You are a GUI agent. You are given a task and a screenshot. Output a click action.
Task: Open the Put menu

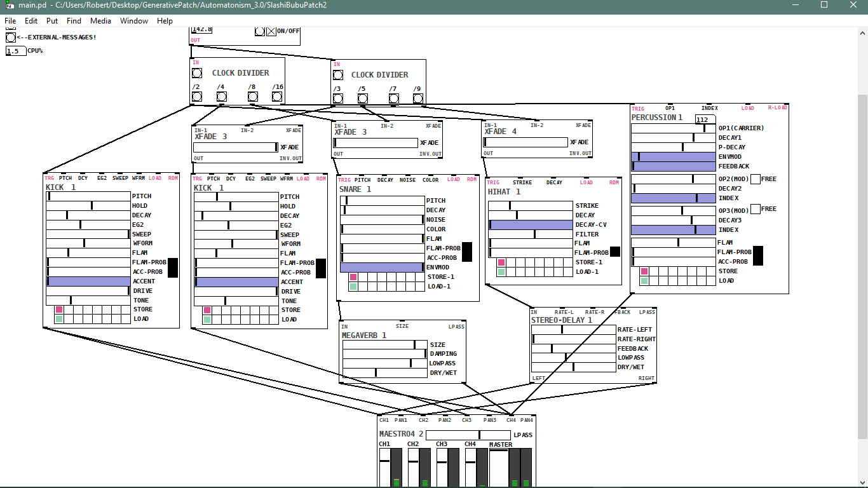click(52, 21)
